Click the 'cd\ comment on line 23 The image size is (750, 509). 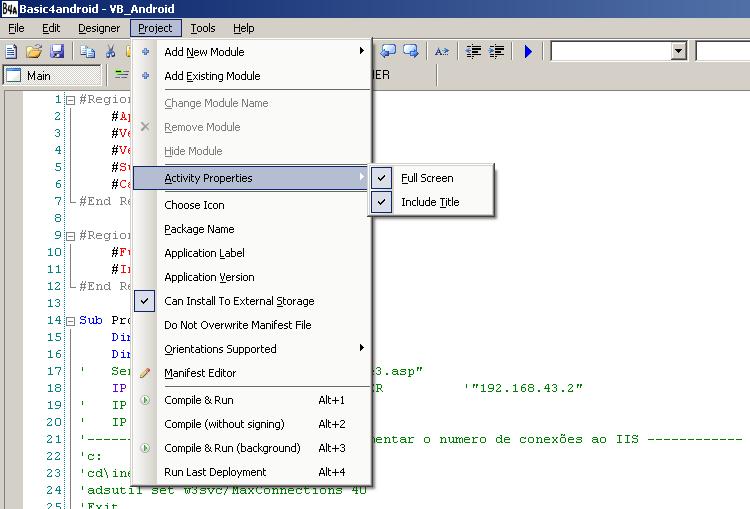coord(106,473)
